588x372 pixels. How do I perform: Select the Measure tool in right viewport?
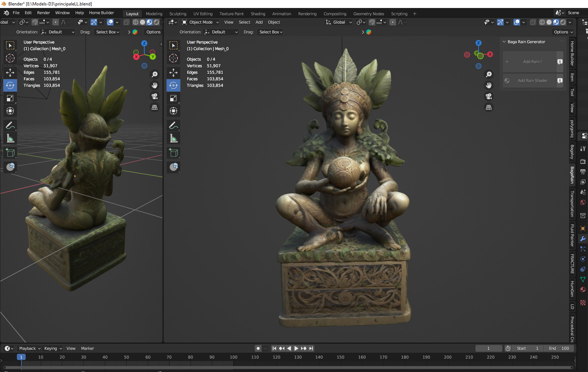pyautogui.click(x=173, y=138)
